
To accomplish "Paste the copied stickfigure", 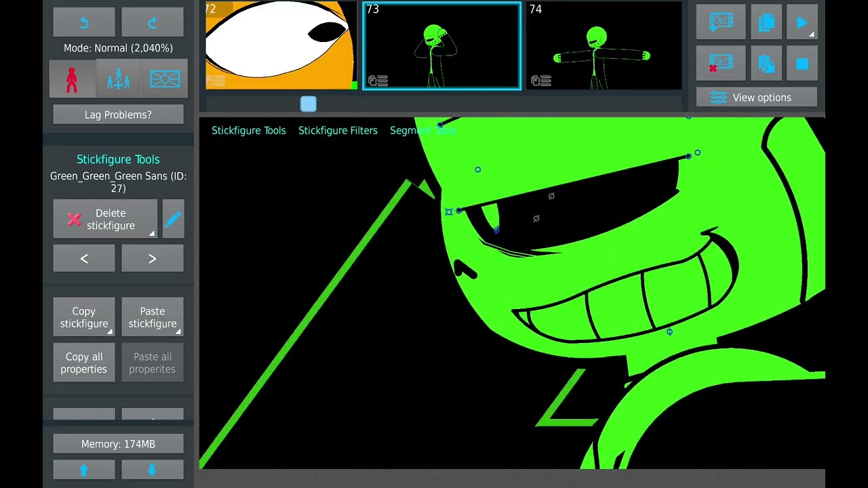I will point(153,317).
